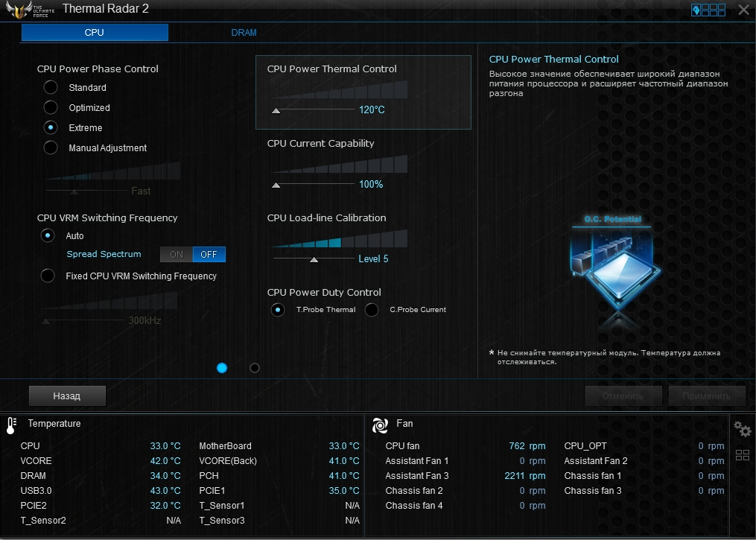Screen dimensions: 756x540
Task: Click the Chassis fan 2 label
Action: pyautogui.click(x=414, y=491)
